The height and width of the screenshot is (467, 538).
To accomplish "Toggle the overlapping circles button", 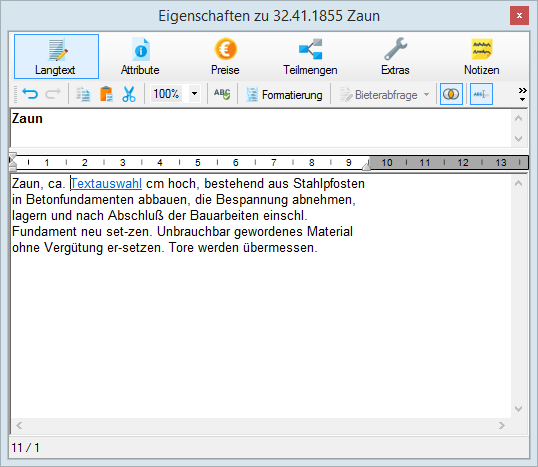I will point(451,94).
